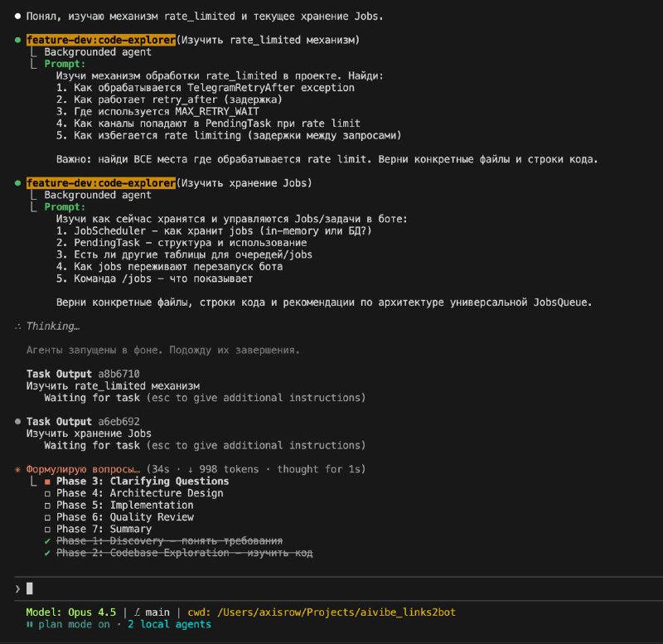
Task: Click the pause icon beside plan mode on
Action: (31, 624)
